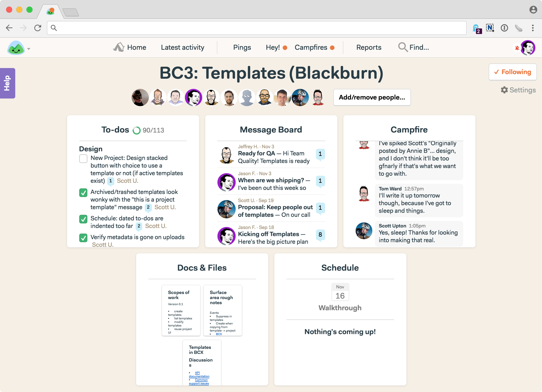The image size is (542, 392).
Task: Click Scott U. on Schedule dated to-do
Action: pyautogui.click(x=156, y=226)
